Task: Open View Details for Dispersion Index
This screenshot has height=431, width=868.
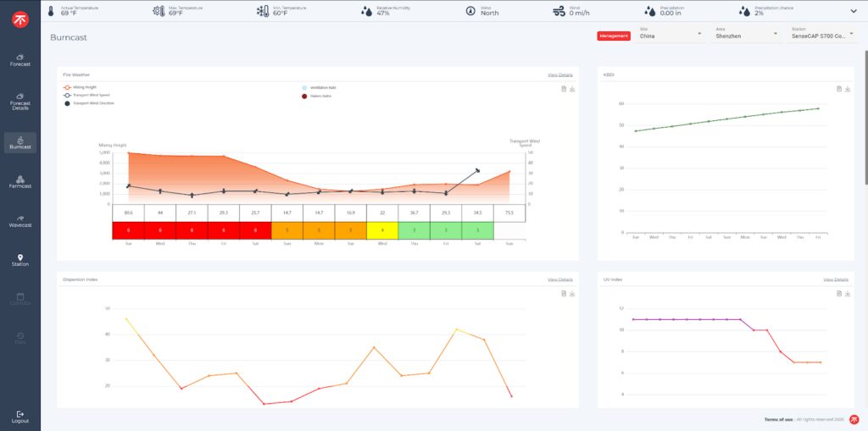Action: click(559, 279)
